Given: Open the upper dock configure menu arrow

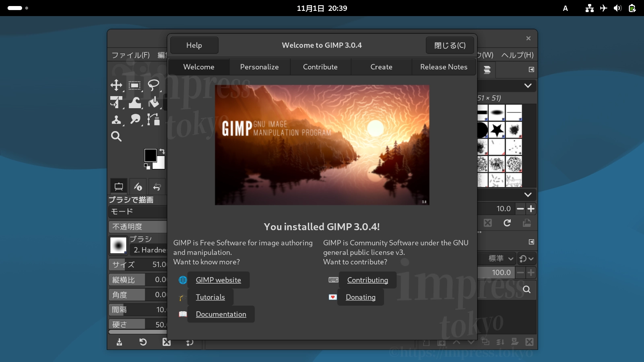Looking at the screenshot, I should pos(531,70).
